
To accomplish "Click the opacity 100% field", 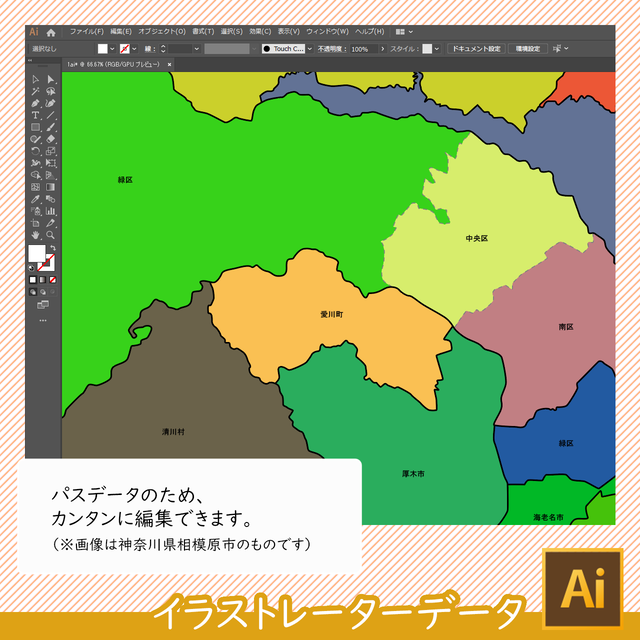I will point(364,49).
